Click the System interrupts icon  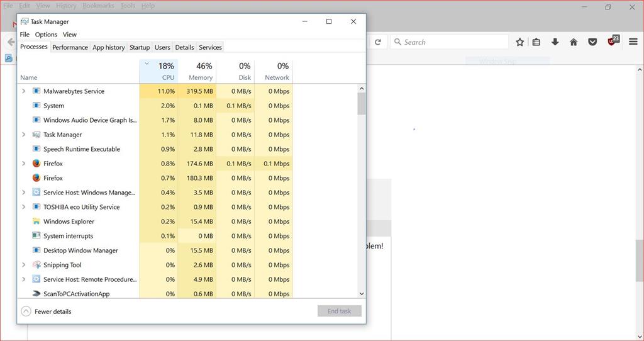point(36,236)
